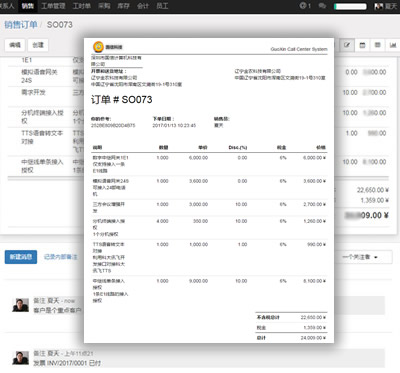Click the 2017/01/13 order date in the report
This screenshot has height=373, width=400.
(x=174, y=126)
